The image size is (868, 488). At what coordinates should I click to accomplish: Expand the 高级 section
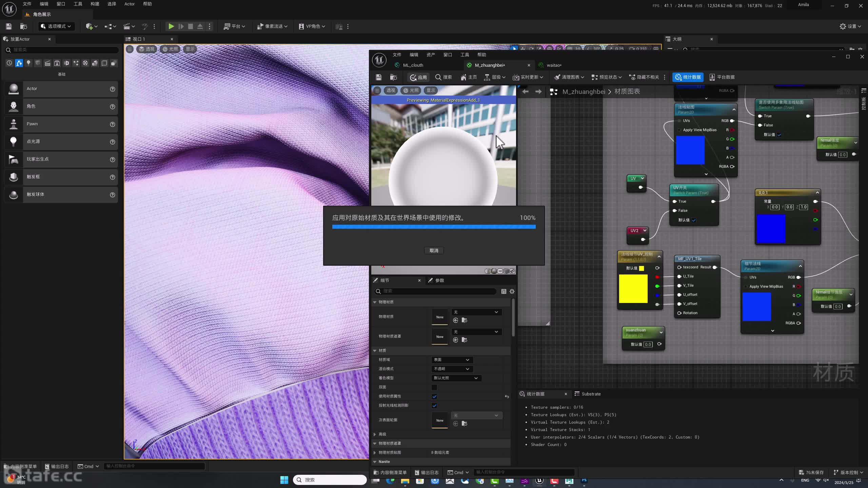click(375, 434)
